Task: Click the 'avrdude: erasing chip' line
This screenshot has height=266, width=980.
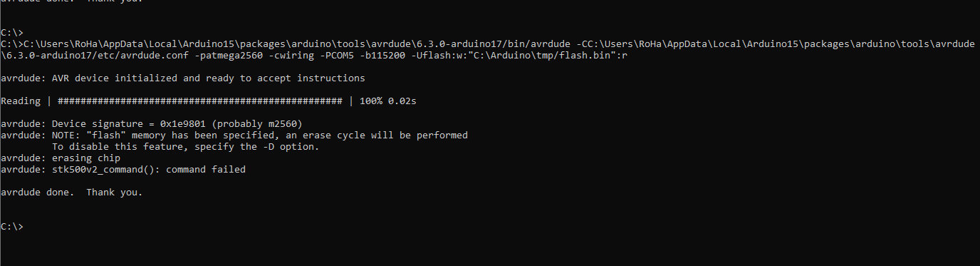Action: [61, 158]
